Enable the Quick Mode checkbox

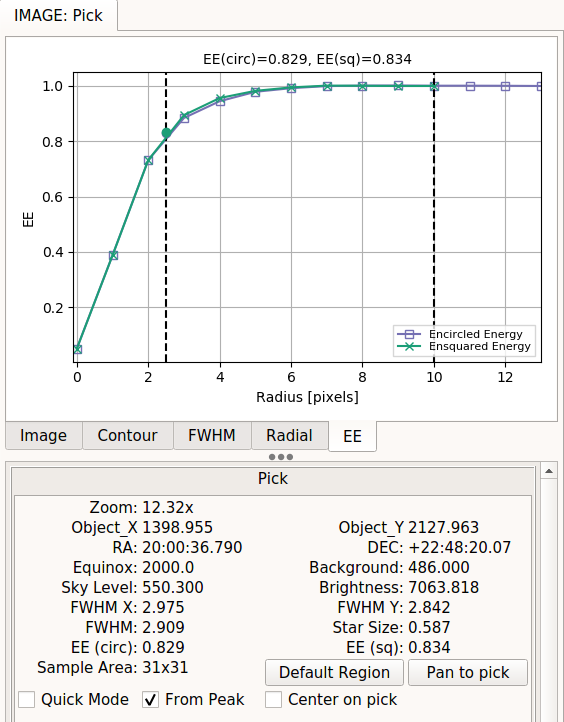point(27,699)
